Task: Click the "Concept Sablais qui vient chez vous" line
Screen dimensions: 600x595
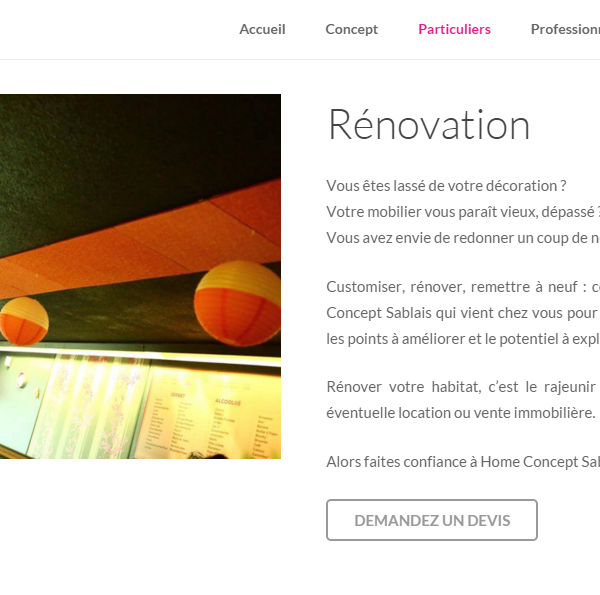Action: point(463,313)
